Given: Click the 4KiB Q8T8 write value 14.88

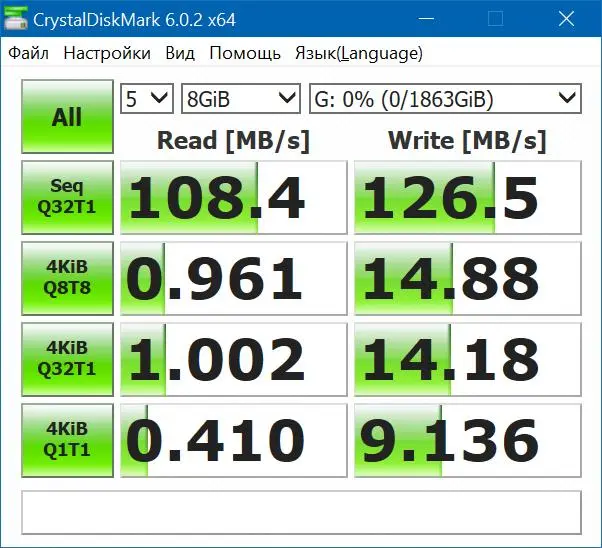Looking at the screenshot, I should point(468,278).
